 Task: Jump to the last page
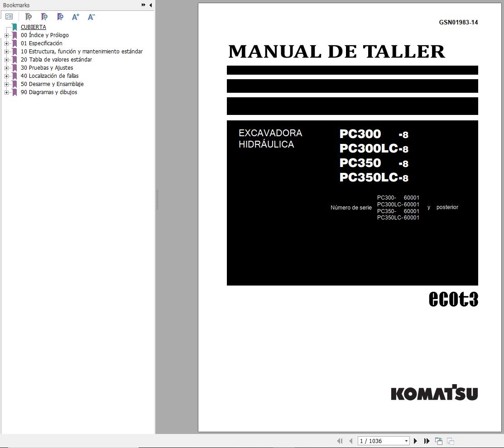[427, 441]
